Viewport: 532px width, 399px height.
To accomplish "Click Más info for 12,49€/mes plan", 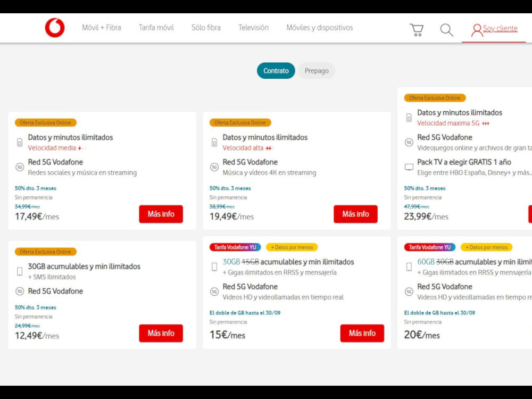I will point(161,333).
